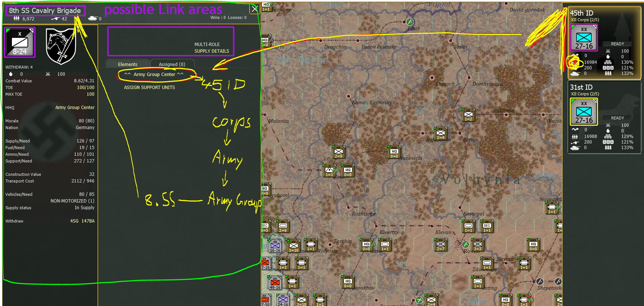Screen dimensions: 644x306
Task: Click Combat Value 8.62/4.31
Action: tap(84, 81)
